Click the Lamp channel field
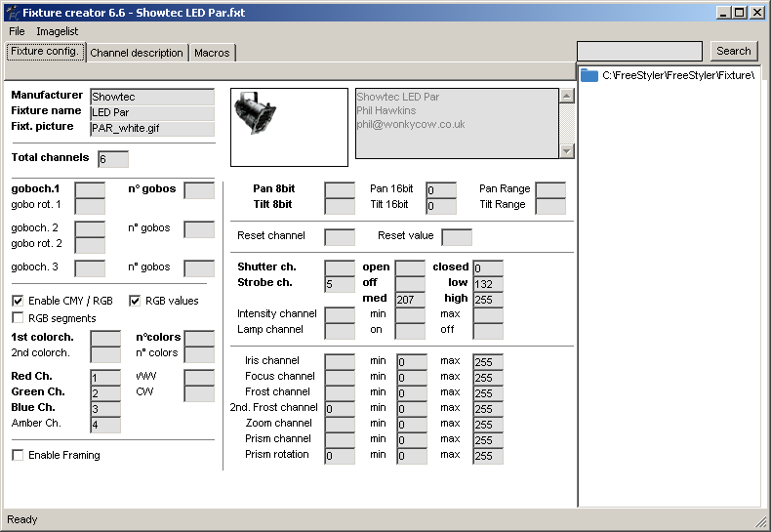 [x=340, y=331]
